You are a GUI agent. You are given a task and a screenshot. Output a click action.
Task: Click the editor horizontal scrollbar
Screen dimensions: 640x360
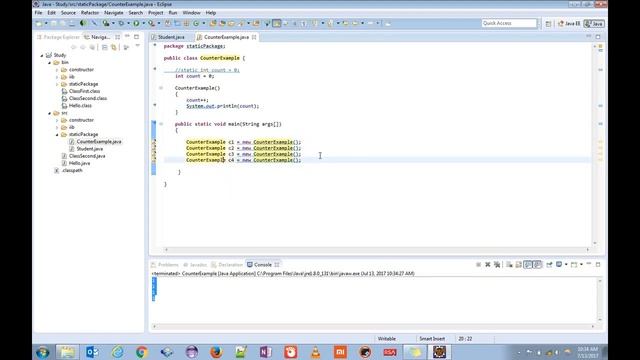(377, 249)
